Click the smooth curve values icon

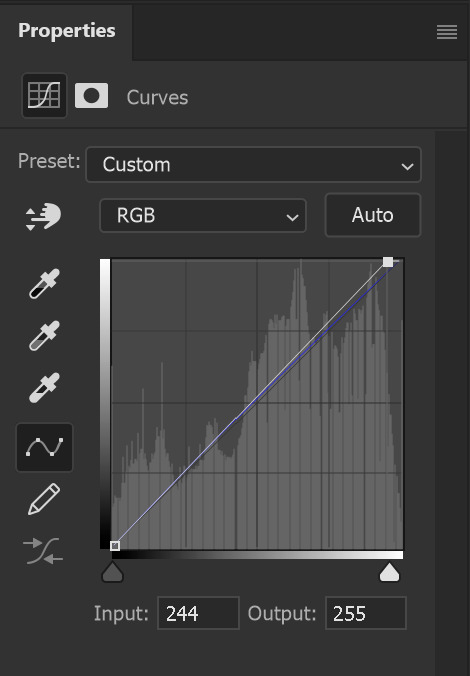tap(43, 551)
